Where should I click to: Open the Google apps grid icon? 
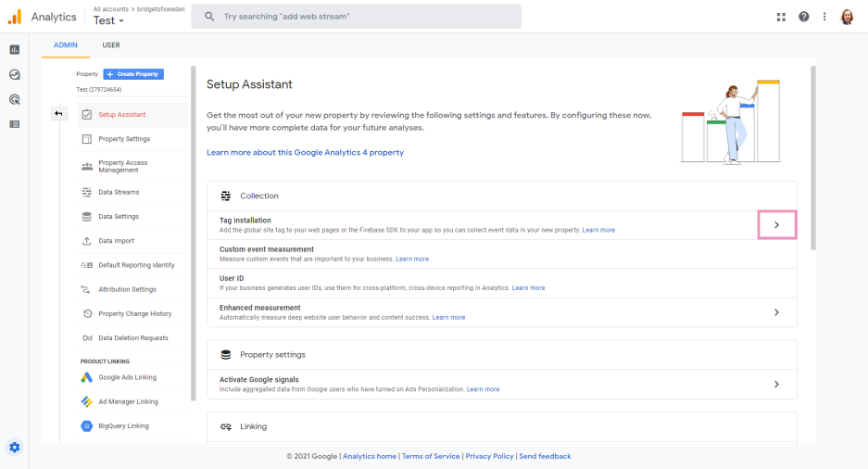click(x=781, y=17)
